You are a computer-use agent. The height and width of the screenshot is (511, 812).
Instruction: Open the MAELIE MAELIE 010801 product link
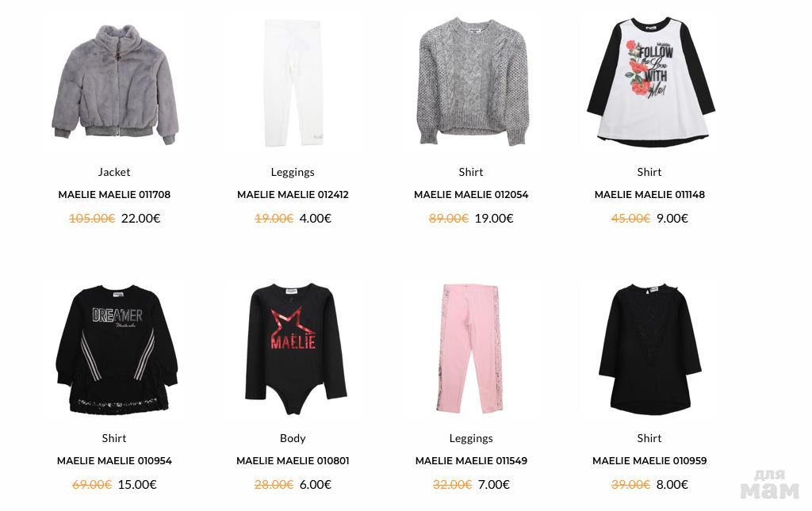click(x=293, y=461)
